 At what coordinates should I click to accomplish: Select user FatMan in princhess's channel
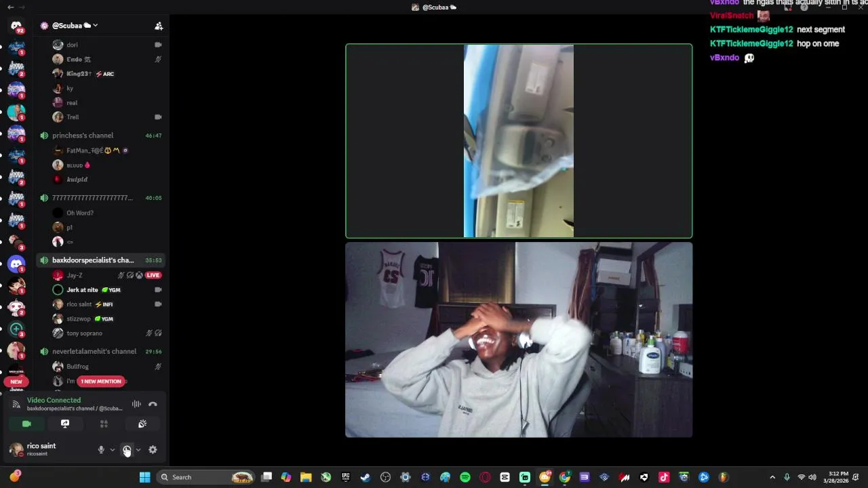click(x=108, y=150)
